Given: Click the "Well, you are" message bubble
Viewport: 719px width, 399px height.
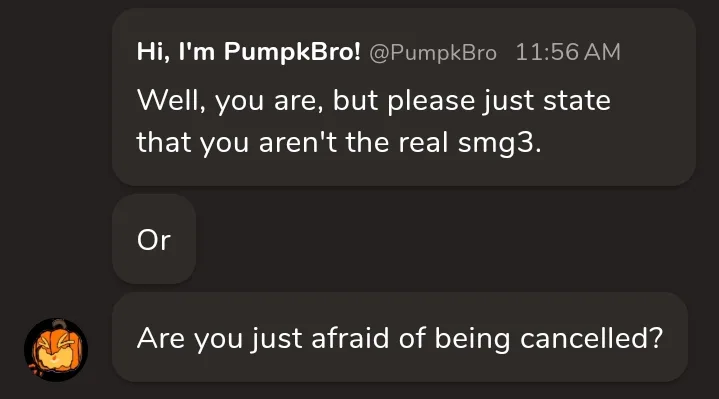Looking at the screenshot, I should [404, 97].
